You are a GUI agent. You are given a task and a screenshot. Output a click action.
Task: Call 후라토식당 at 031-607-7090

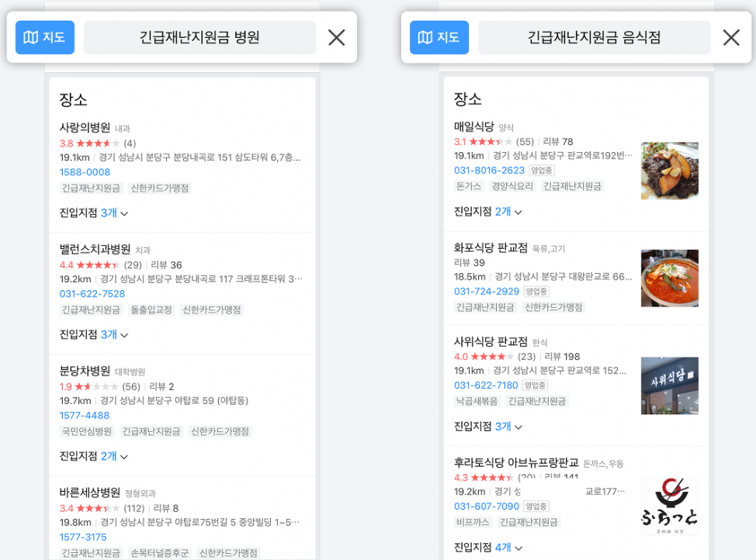coord(487,506)
